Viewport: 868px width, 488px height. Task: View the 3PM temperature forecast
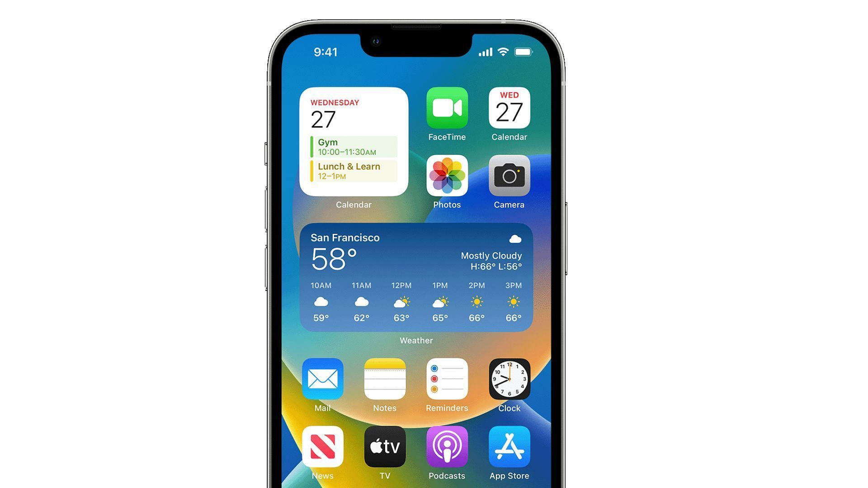tap(512, 318)
